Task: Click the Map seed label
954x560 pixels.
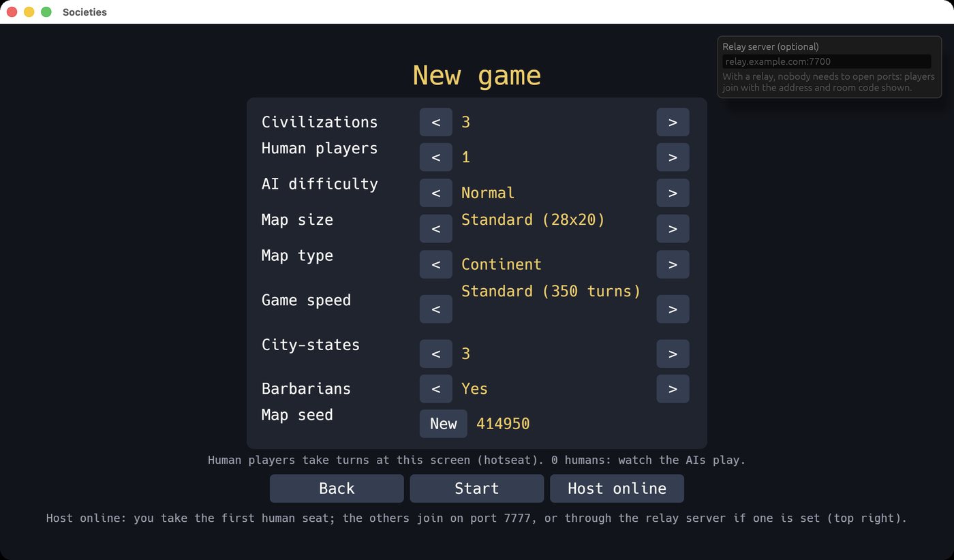Action: pos(297,415)
